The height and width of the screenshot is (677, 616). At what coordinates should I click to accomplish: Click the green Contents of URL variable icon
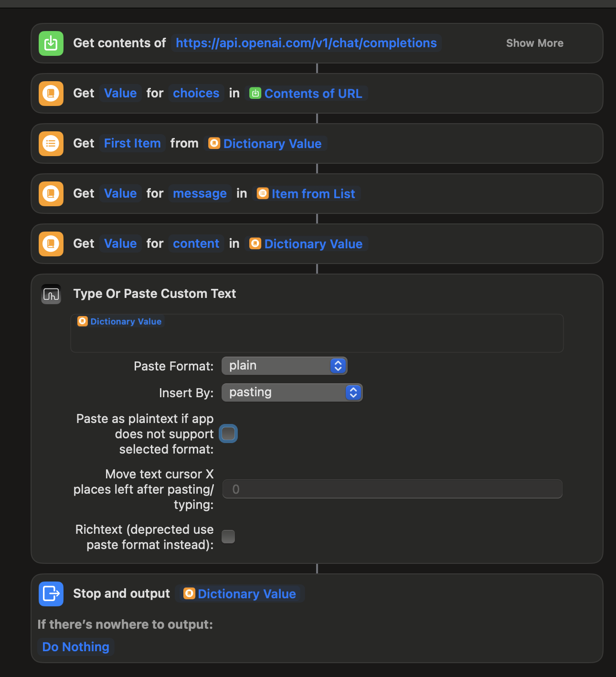[255, 93]
